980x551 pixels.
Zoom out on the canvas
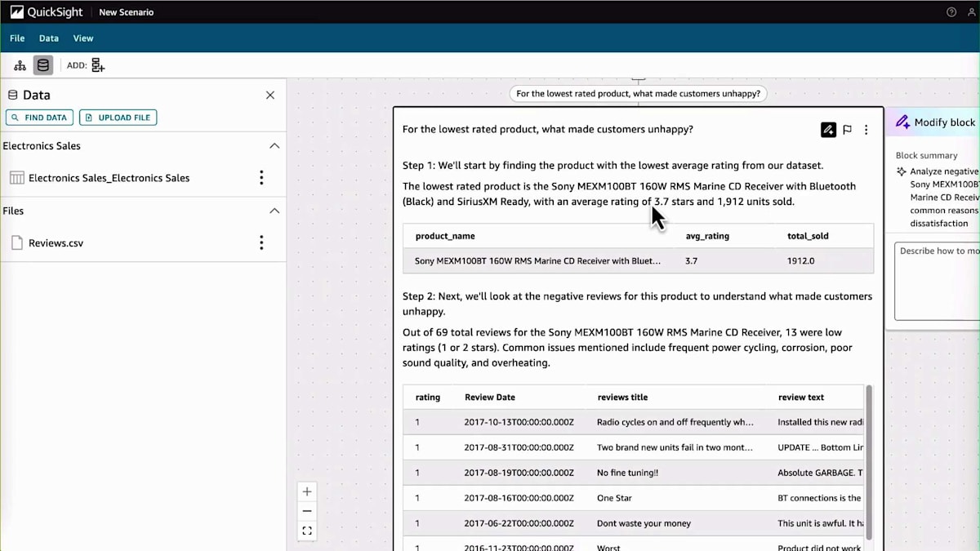[307, 511]
